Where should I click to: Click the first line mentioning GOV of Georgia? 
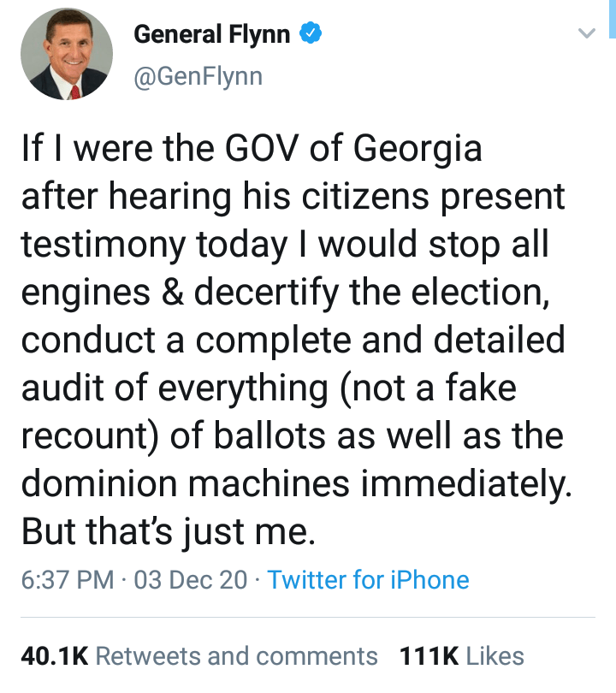click(x=252, y=149)
